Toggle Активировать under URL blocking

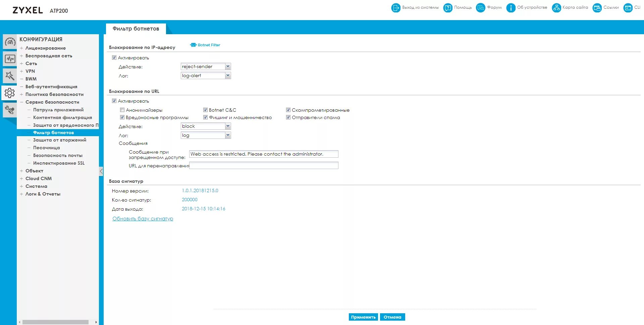pyautogui.click(x=114, y=101)
